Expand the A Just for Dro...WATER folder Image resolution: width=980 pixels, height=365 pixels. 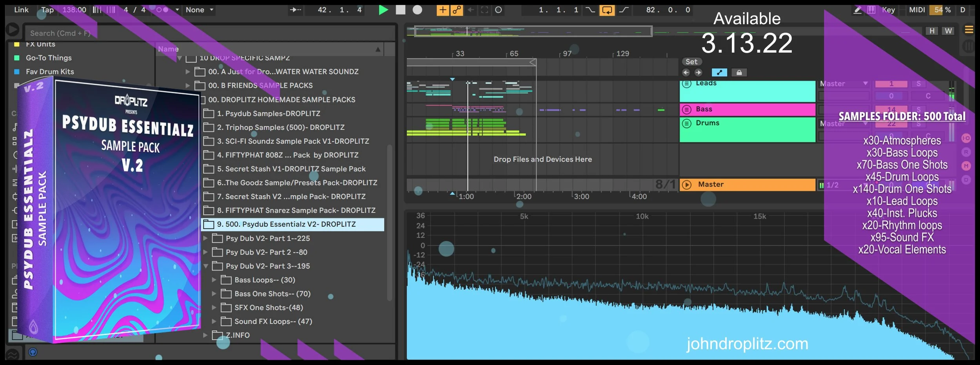pos(188,72)
